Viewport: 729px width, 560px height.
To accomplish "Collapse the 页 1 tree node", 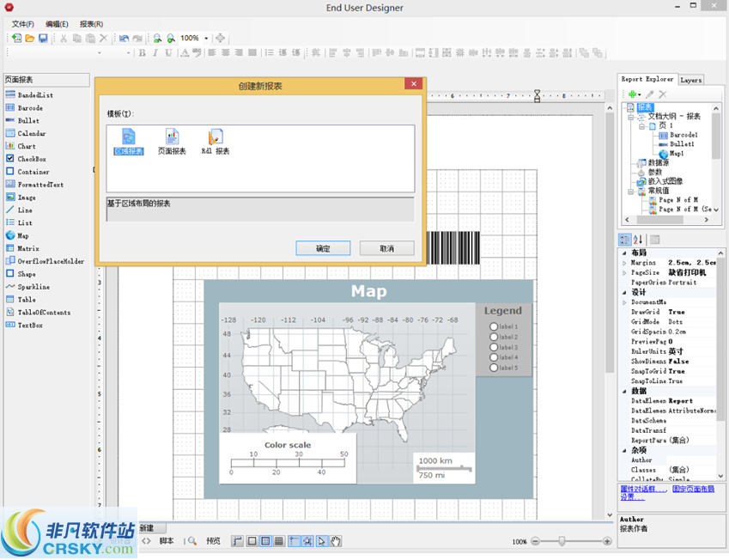I will pyautogui.click(x=641, y=126).
